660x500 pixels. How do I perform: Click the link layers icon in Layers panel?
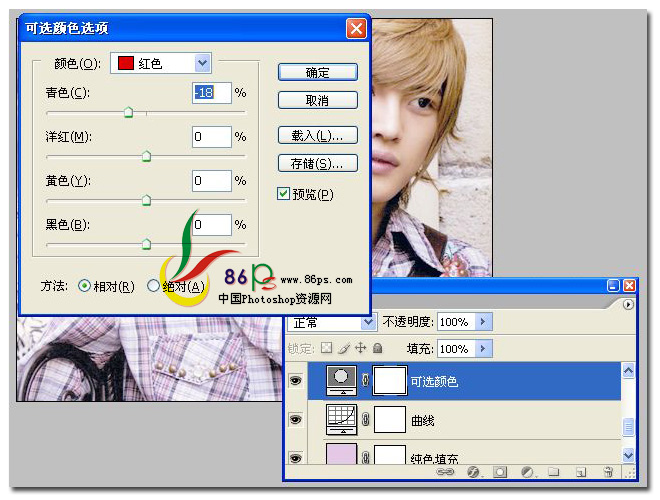pos(445,472)
